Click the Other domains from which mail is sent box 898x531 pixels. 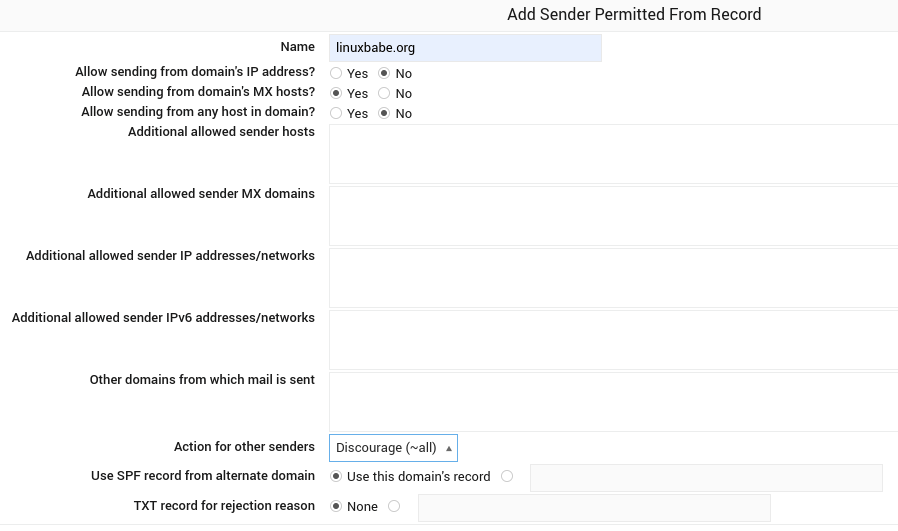click(x=612, y=402)
